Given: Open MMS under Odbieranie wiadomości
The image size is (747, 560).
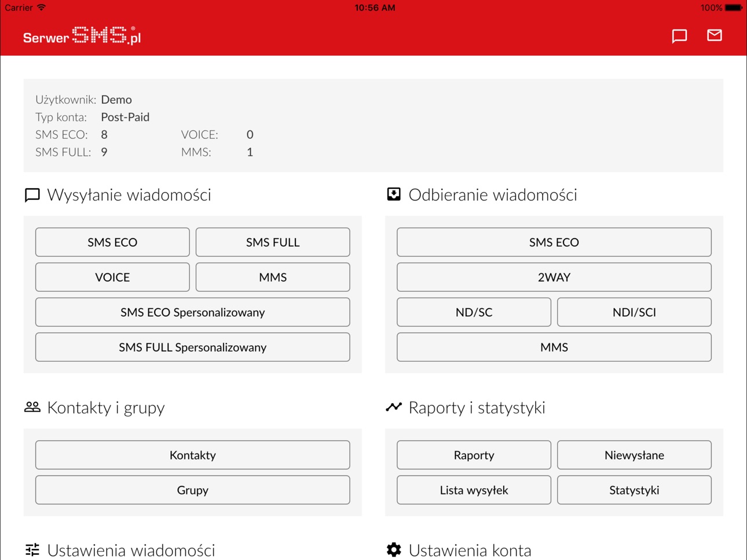Looking at the screenshot, I should (x=554, y=347).
